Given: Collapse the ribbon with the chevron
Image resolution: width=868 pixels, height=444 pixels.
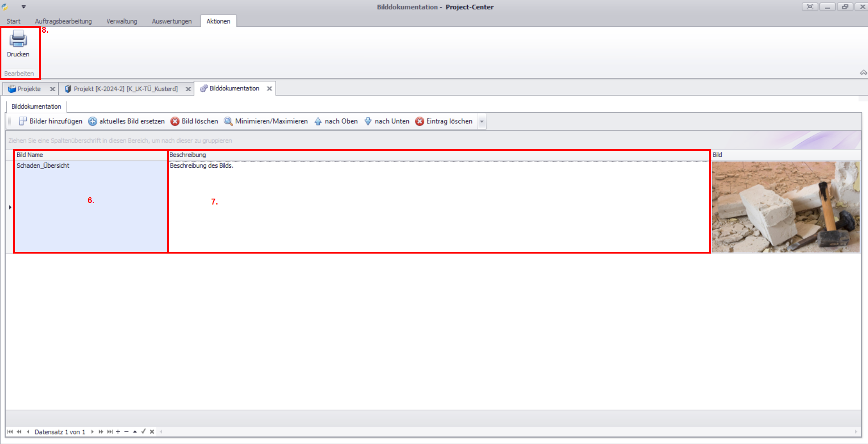Looking at the screenshot, I should point(863,73).
